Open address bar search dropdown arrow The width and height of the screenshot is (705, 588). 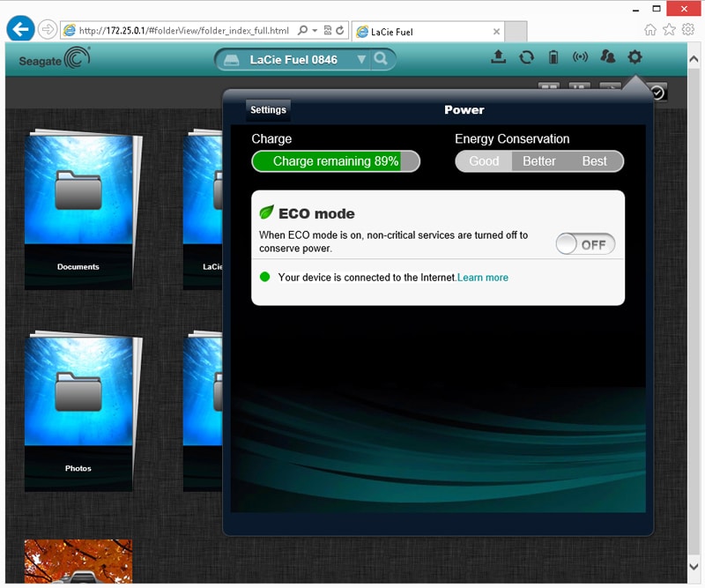click(315, 31)
